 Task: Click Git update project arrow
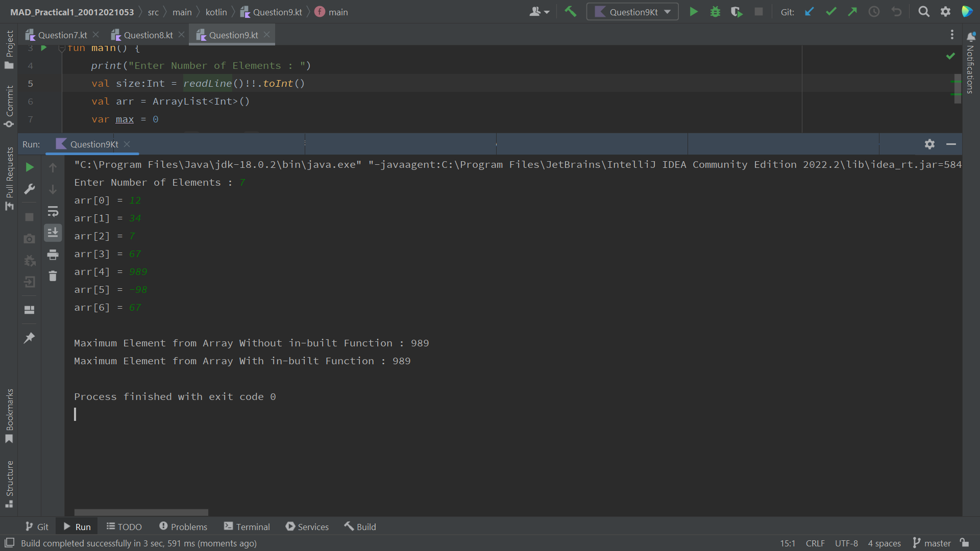809,12
